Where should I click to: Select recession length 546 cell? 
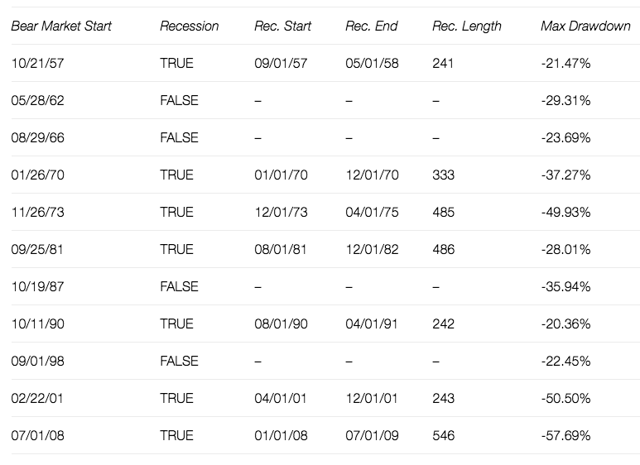pos(443,436)
